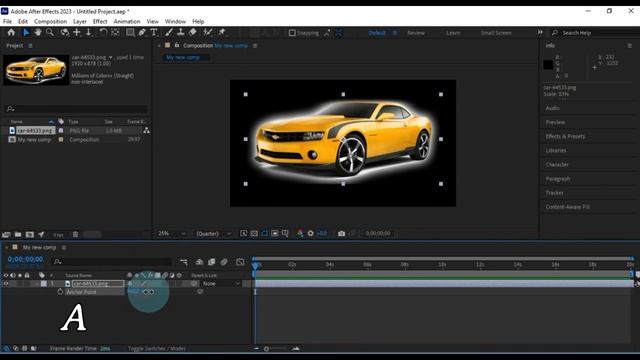Toggle the shy layers switch in timeline
Viewport: 640px width, 360px height.
click(x=199, y=262)
